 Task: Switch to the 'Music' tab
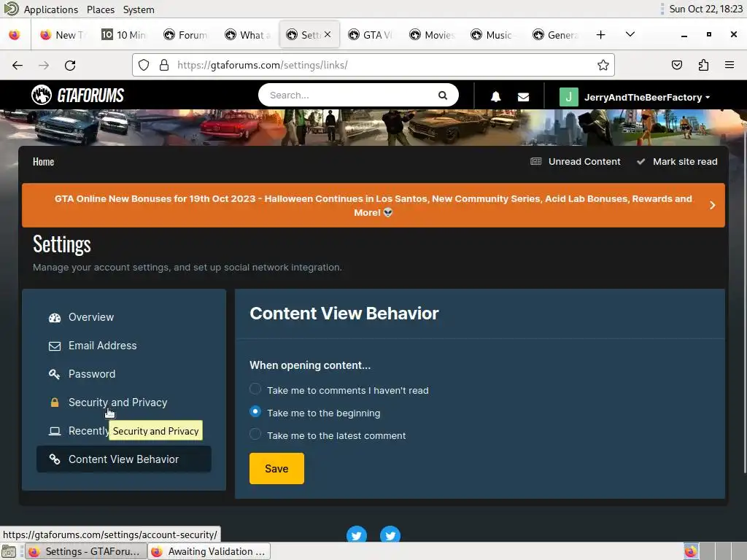pyautogui.click(x=494, y=35)
